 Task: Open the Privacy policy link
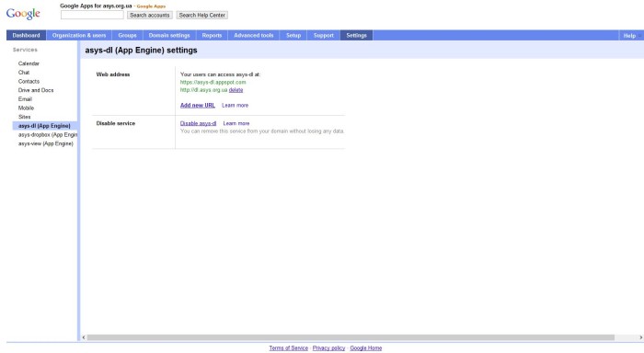pos(328,348)
